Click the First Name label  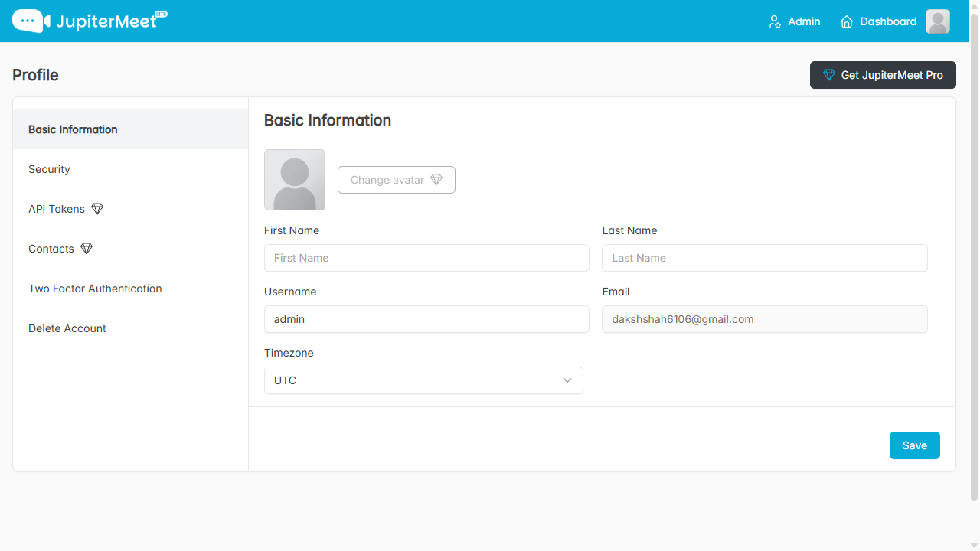(x=292, y=230)
